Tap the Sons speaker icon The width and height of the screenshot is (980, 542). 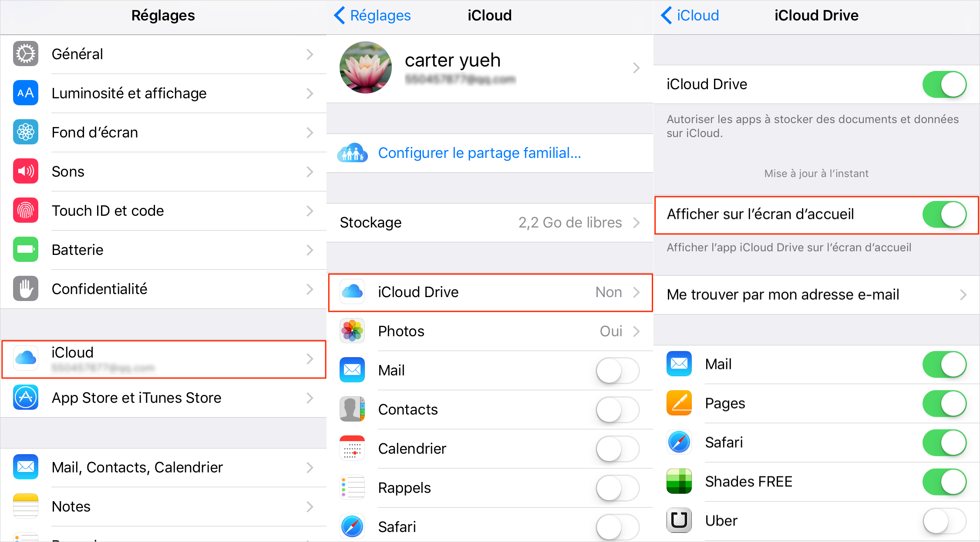point(26,171)
